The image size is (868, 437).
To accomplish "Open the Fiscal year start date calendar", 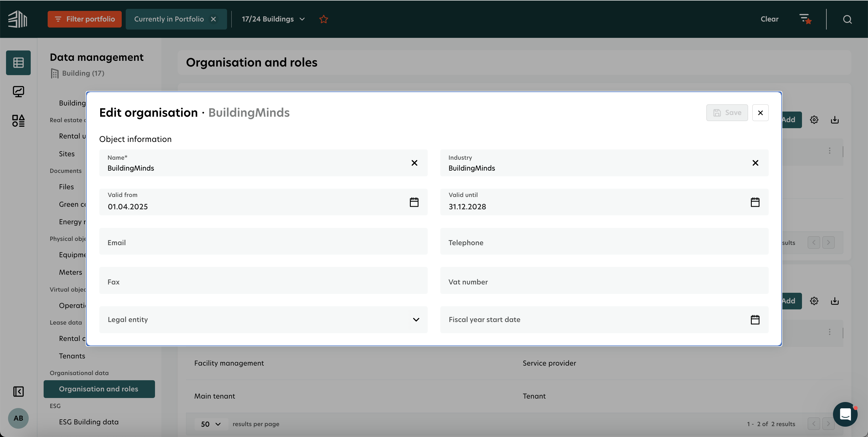I will pyautogui.click(x=755, y=319).
